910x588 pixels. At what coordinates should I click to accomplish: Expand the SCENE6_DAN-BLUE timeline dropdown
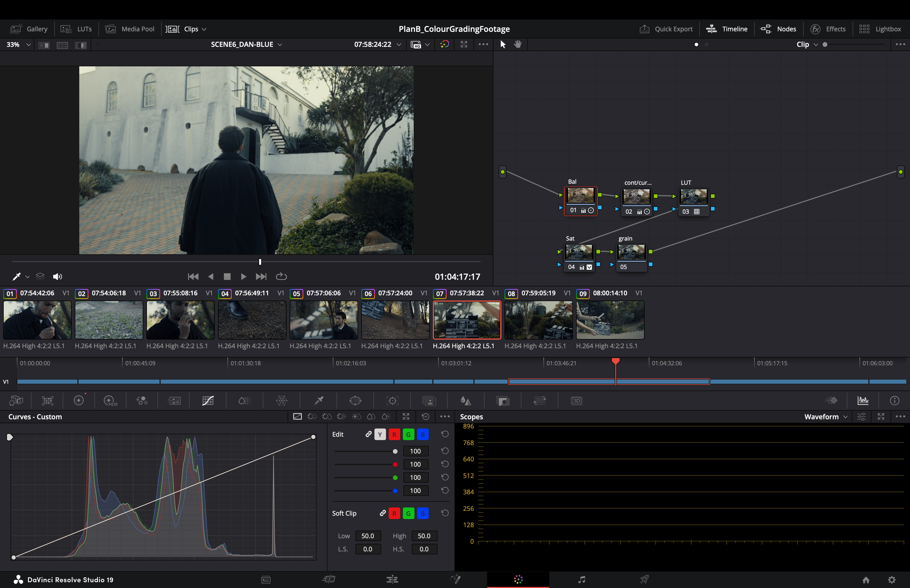(x=246, y=44)
